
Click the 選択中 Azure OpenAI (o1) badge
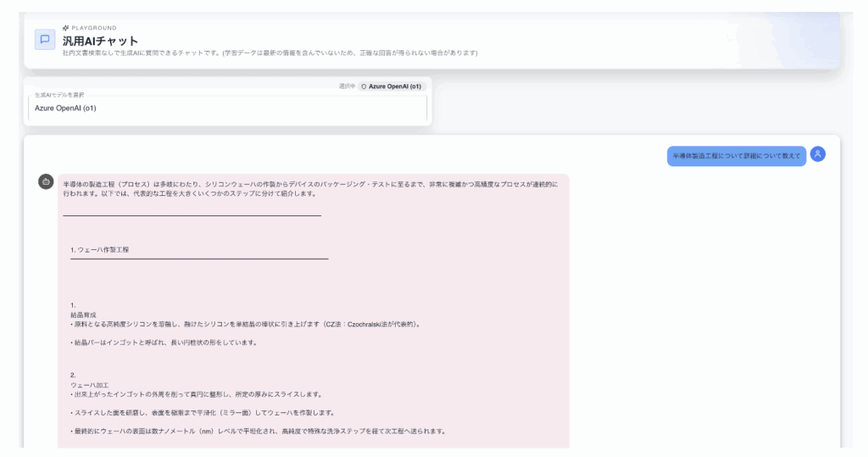point(391,86)
